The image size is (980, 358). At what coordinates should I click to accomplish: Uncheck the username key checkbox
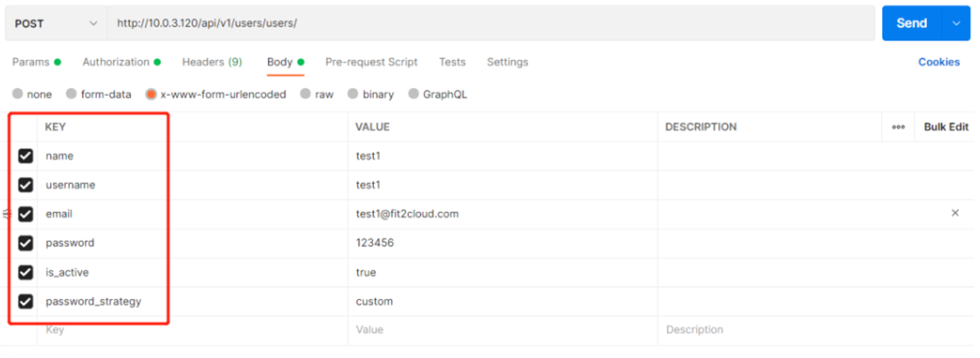pos(26,185)
